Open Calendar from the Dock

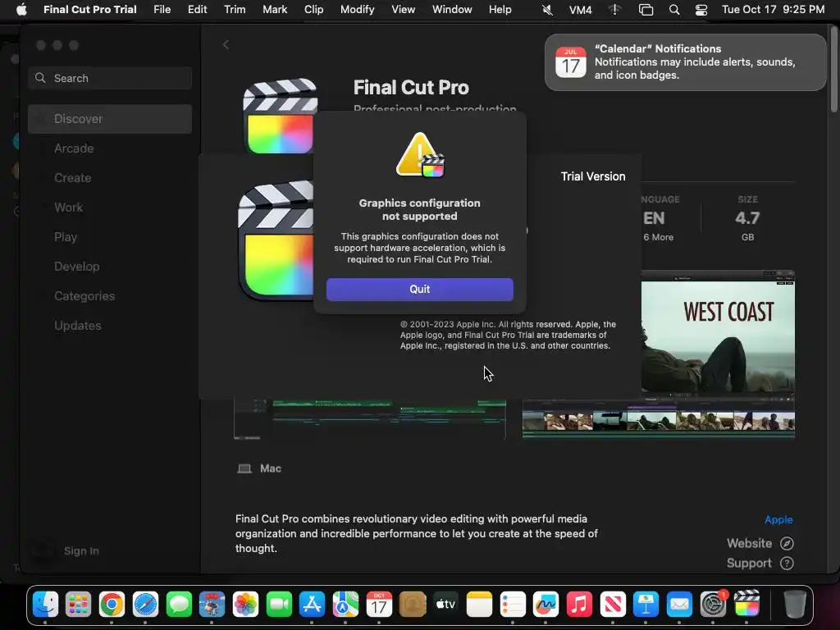click(x=379, y=605)
